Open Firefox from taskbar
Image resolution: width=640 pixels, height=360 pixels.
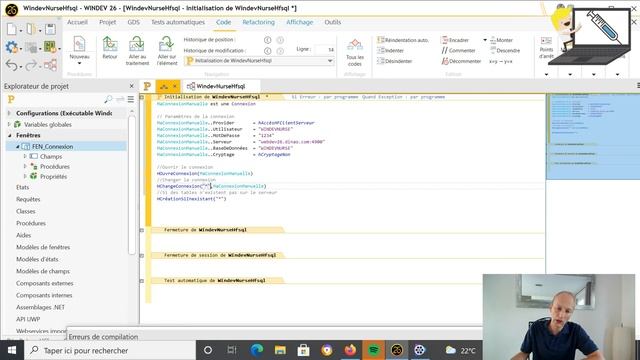350,350
